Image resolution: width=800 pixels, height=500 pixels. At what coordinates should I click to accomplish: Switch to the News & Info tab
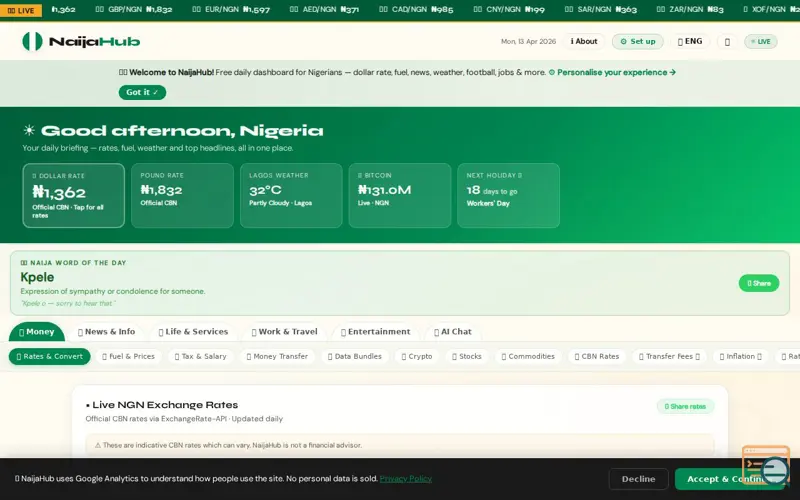[107, 332]
